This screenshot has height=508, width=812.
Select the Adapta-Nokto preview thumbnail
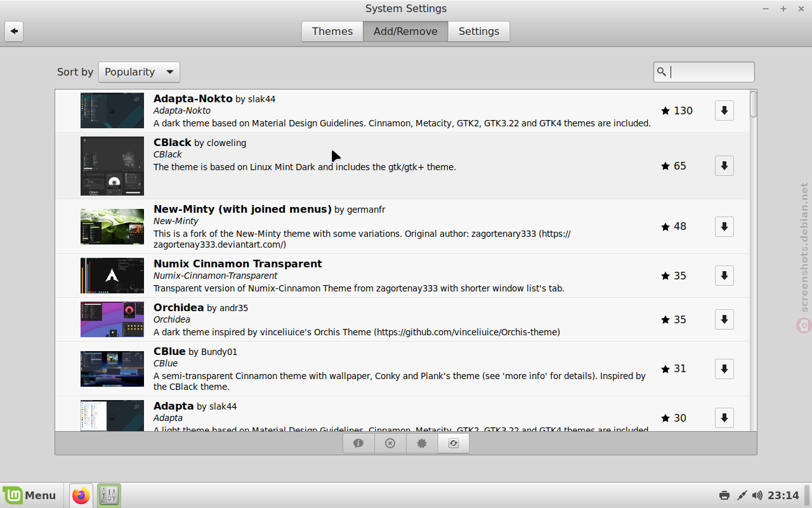tap(112, 110)
